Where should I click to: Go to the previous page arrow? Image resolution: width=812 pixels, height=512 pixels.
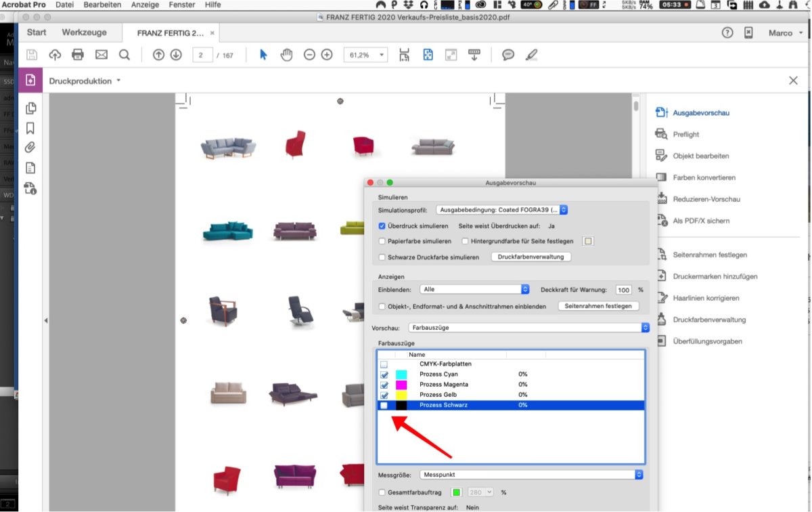click(158, 55)
